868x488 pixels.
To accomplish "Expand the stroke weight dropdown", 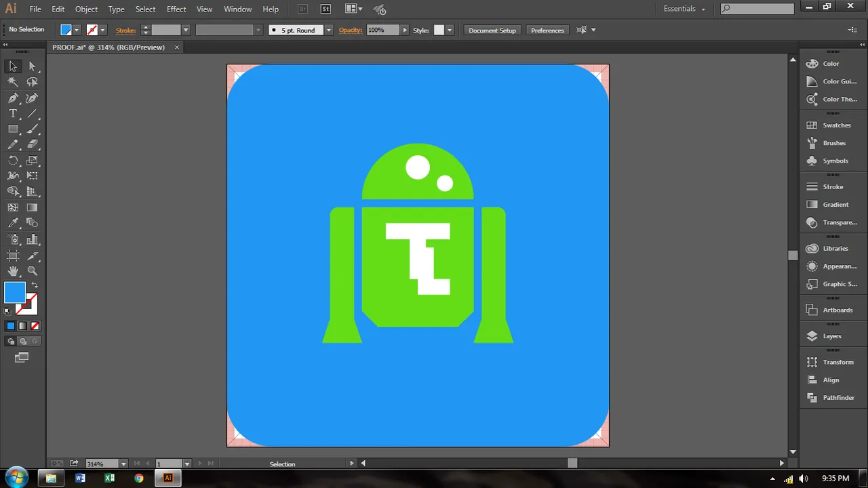I will pos(185,30).
